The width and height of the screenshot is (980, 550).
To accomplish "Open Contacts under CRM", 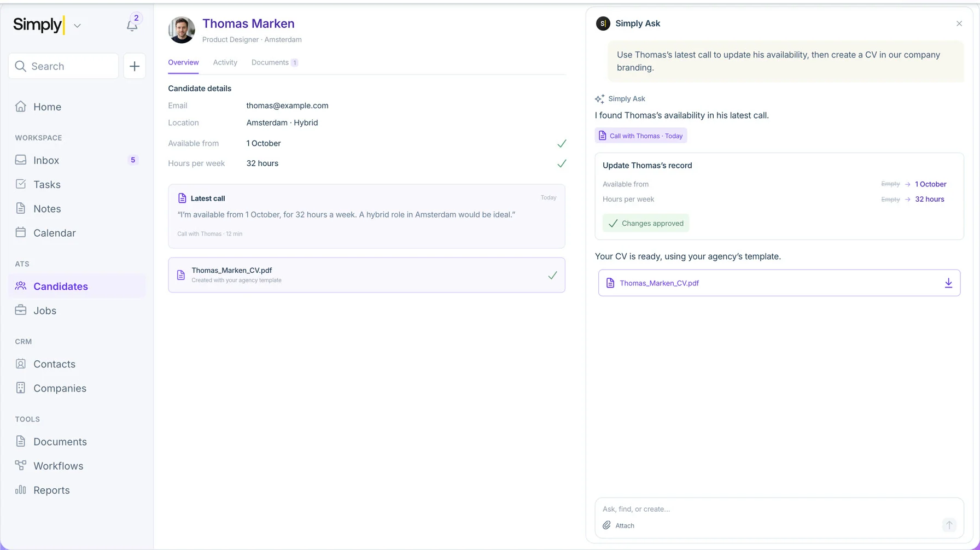I will (x=77, y=364).
